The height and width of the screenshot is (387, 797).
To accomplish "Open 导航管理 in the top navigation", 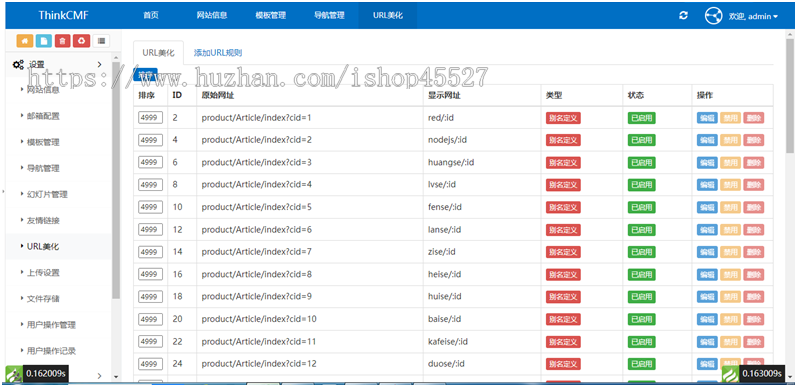I will 329,15.
